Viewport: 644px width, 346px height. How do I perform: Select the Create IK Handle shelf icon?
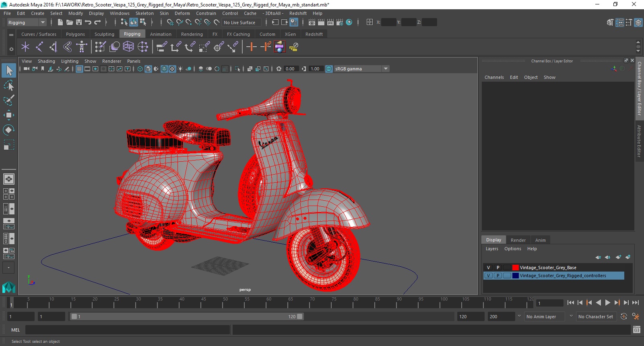(53, 47)
